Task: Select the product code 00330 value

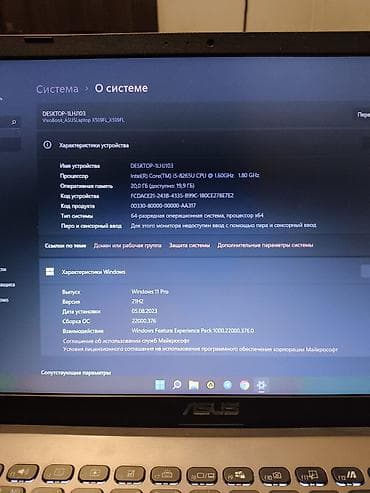Action: point(163,205)
